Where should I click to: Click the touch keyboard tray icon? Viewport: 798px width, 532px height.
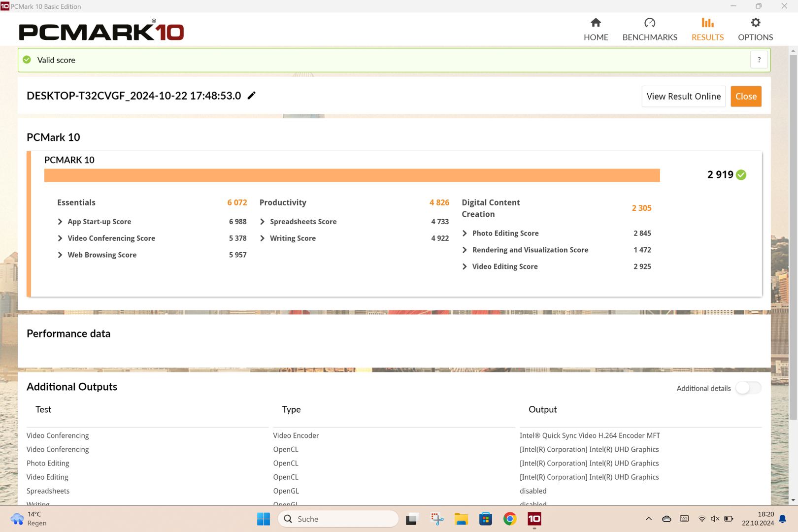click(x=684, y=519)
